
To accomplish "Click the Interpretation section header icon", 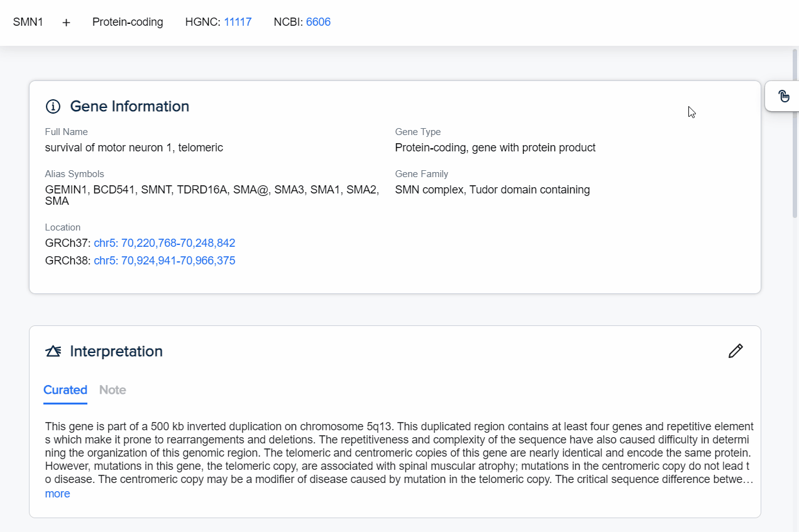I will coord(53,351).
